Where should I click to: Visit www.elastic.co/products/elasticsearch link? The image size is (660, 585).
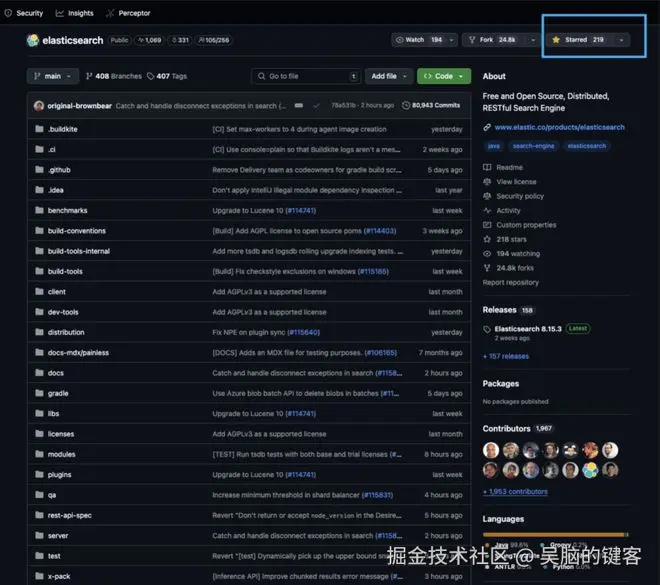pyautogui.click(x=559, y=127)
